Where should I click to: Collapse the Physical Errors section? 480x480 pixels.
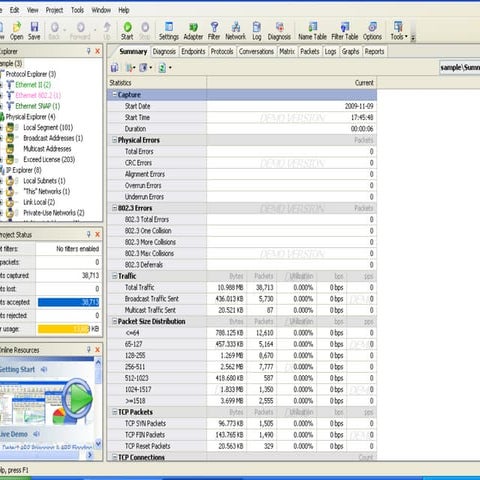click(114, 140)
